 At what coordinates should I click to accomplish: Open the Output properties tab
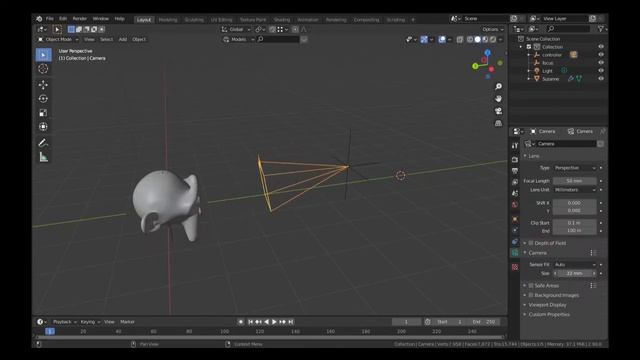coord(515,171)
